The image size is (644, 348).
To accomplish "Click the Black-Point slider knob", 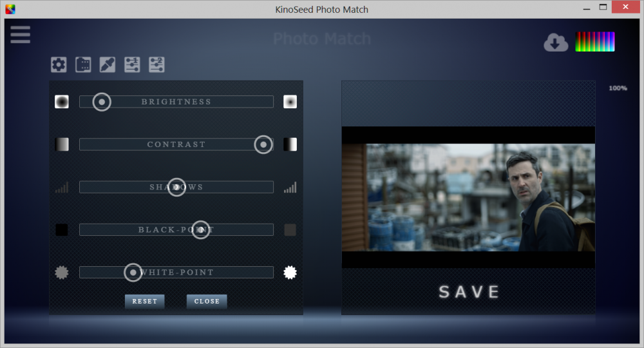I will (201, 229).
